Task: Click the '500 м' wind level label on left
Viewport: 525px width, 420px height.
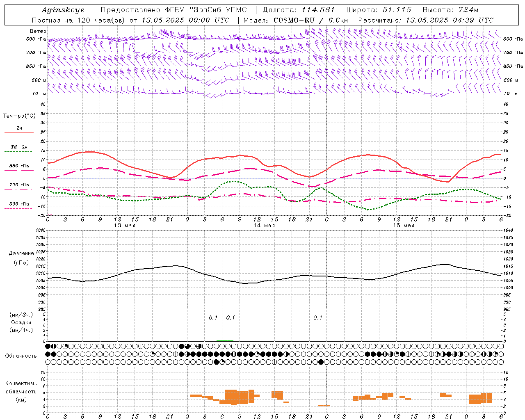Action: [x=39, y=80]
